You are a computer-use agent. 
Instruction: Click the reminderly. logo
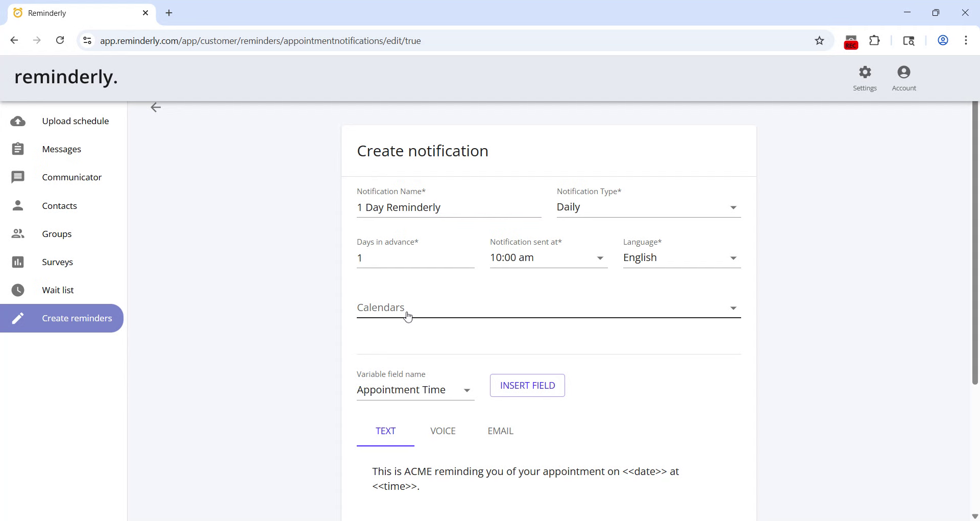pos(66,77)
